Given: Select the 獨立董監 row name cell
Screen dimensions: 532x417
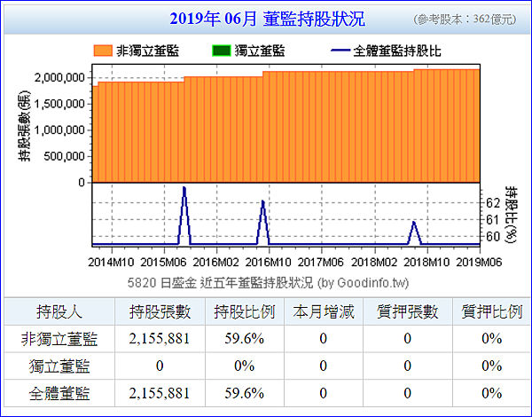Looking at the screenshot, I should (x=59, y=366).
